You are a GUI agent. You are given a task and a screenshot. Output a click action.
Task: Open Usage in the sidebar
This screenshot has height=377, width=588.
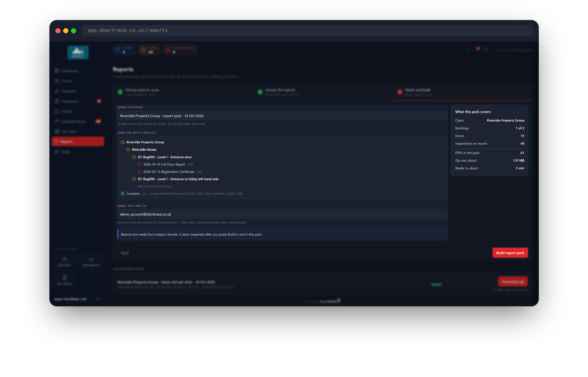pos(78,152)
